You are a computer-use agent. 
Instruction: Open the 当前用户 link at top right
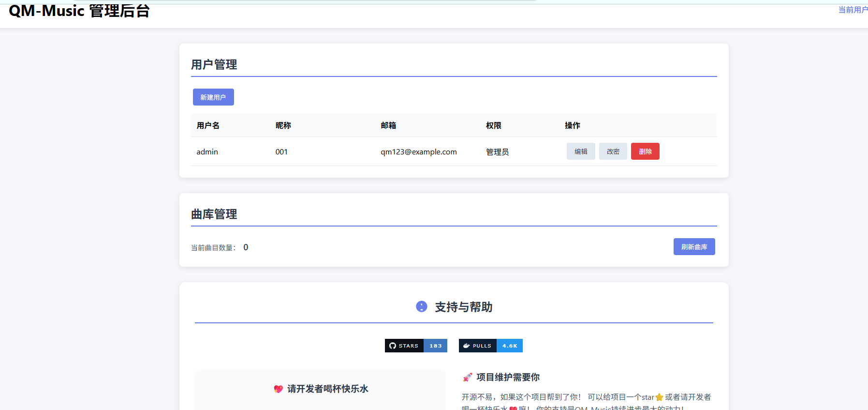(x=853, y=10)
